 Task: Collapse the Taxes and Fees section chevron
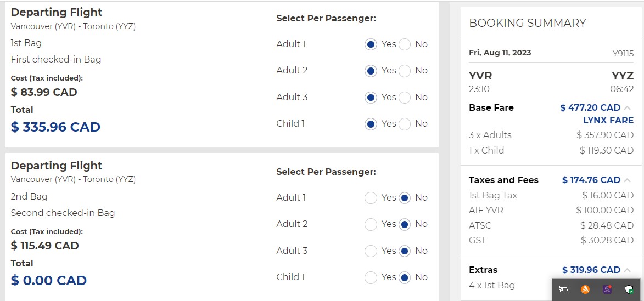pos(628,180)
